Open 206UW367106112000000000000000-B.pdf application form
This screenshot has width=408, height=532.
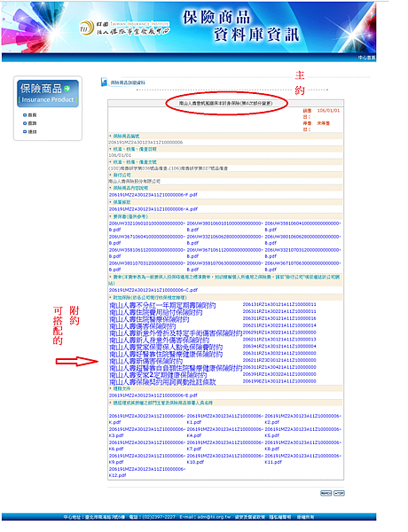224,253
